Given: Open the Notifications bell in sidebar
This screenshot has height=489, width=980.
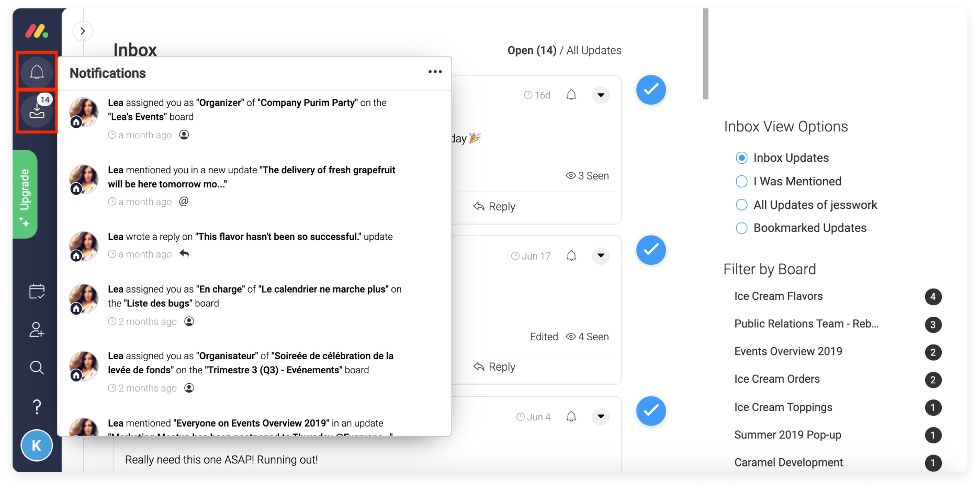Looking at the screenshot, I should tap(37, 72).
